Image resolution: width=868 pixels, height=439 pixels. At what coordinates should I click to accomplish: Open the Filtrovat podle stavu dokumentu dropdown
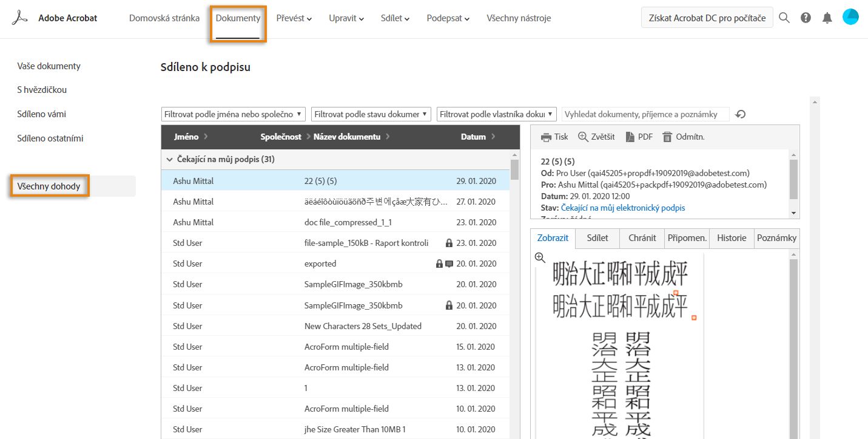click(371, 114)
